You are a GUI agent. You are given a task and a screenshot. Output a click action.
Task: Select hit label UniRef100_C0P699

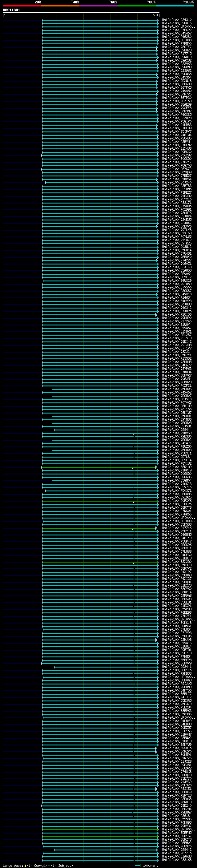click(x=177, y=84)
